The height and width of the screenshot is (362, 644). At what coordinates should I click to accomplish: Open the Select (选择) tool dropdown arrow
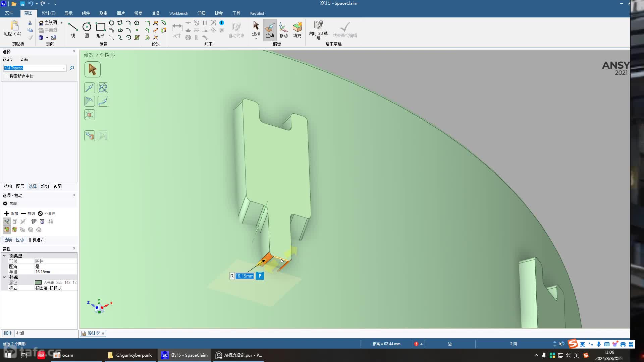[256, 38]
